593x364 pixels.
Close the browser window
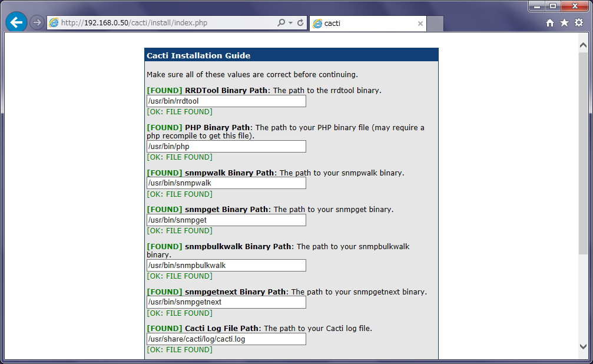pos(575,6)
